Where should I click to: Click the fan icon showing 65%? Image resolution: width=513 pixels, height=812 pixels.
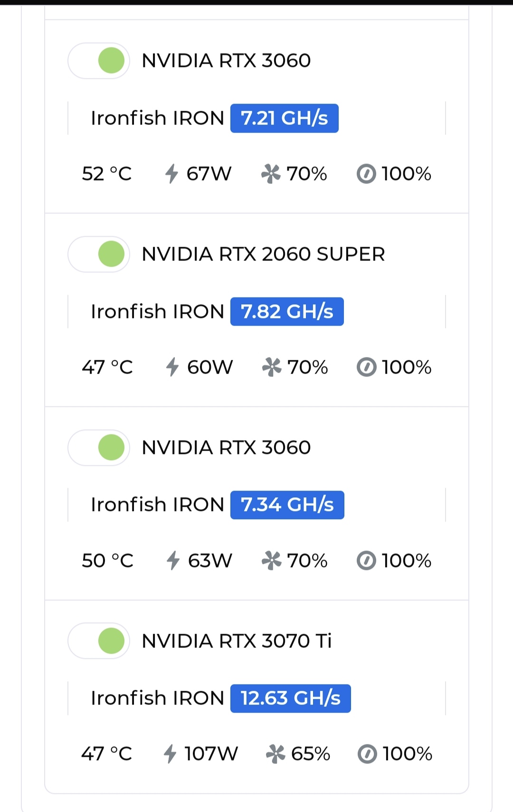[x=275, y=754]
